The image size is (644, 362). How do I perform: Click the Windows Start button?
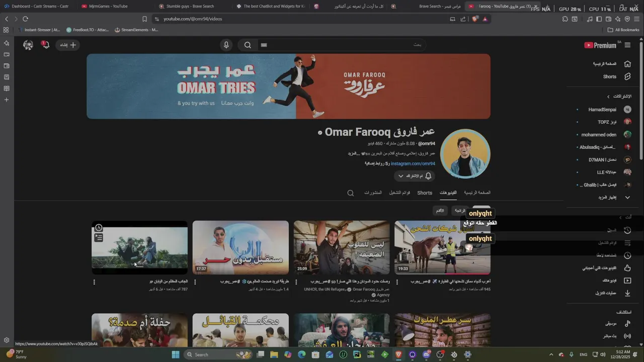tap(175, 354)
